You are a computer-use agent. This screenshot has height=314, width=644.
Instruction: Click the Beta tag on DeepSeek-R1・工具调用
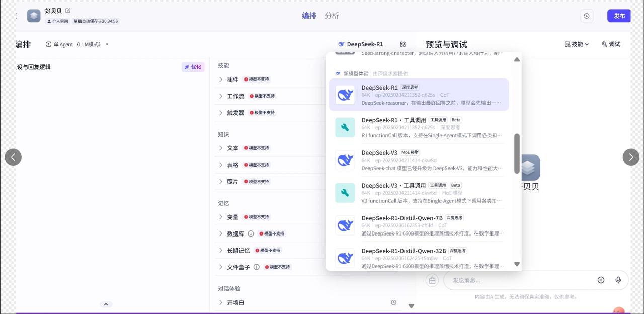[456, 120]
